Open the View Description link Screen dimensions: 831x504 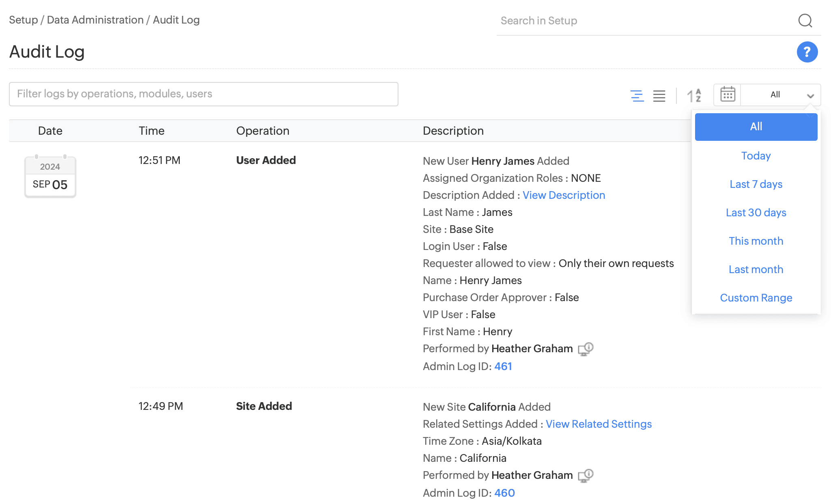pos(563,195)
